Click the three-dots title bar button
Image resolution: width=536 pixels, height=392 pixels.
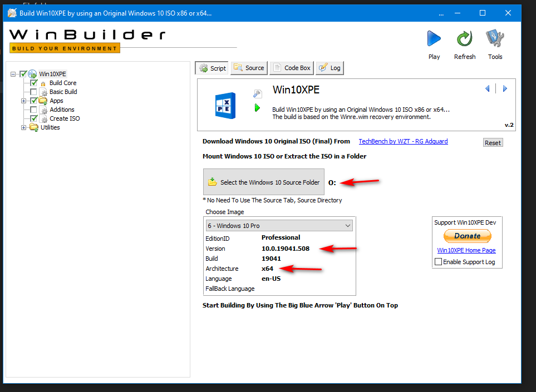coord(441,13)
